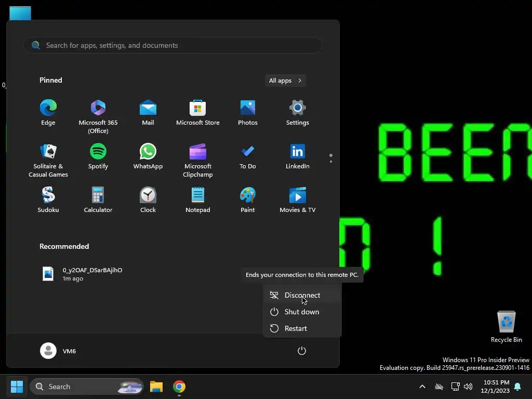This screenshot has width=532, height=399.
Task: Click the Start menu search field
Action: pos(173,45)
